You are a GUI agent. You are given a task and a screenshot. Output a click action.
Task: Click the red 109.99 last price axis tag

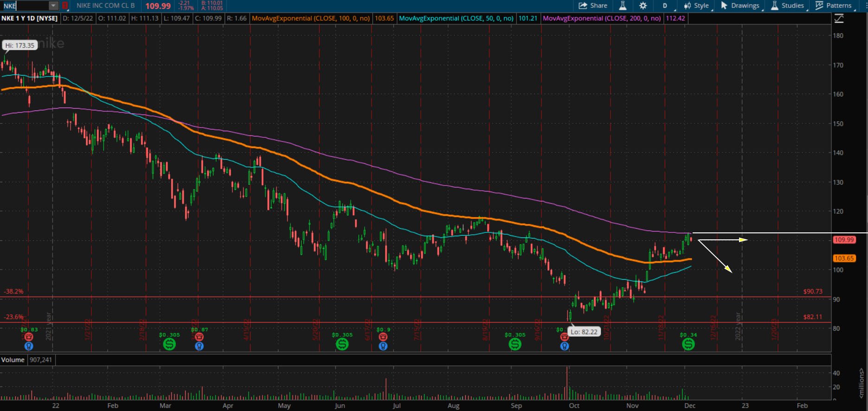844,240
